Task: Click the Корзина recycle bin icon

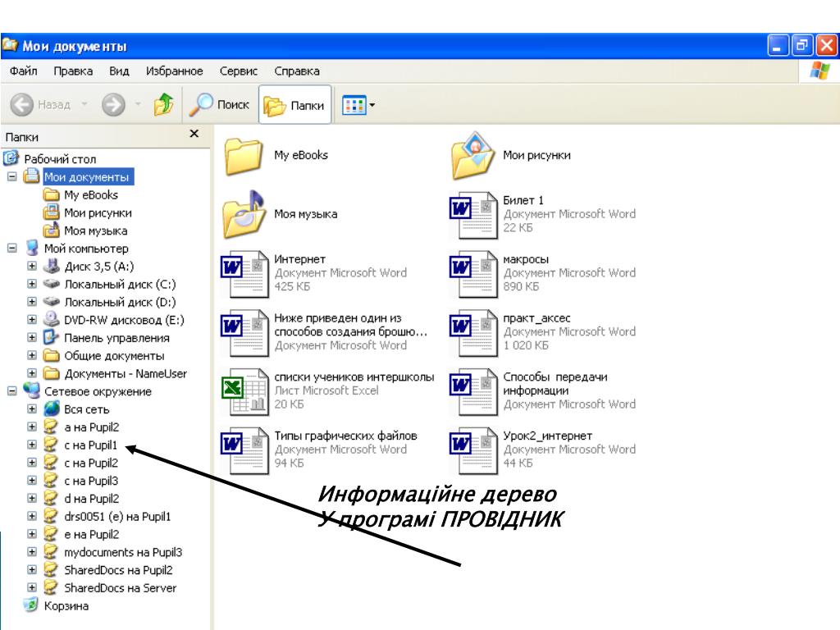Action: (31, 605)
